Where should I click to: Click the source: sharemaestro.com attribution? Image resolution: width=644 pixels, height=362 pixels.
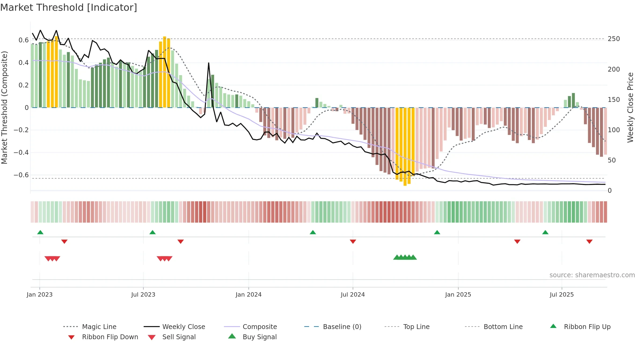[x=592, y=275]
